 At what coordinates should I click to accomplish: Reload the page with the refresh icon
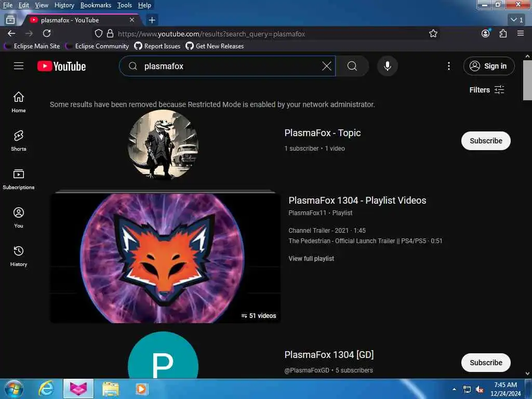[47, 33]
